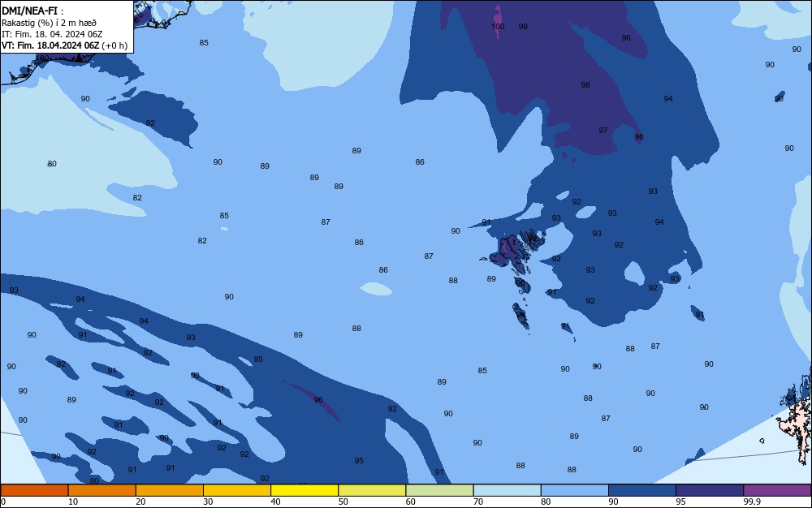This screenshot has height=508, width=812.
Task: Select the 30–40 golden legend swatch
Action: 237,490
